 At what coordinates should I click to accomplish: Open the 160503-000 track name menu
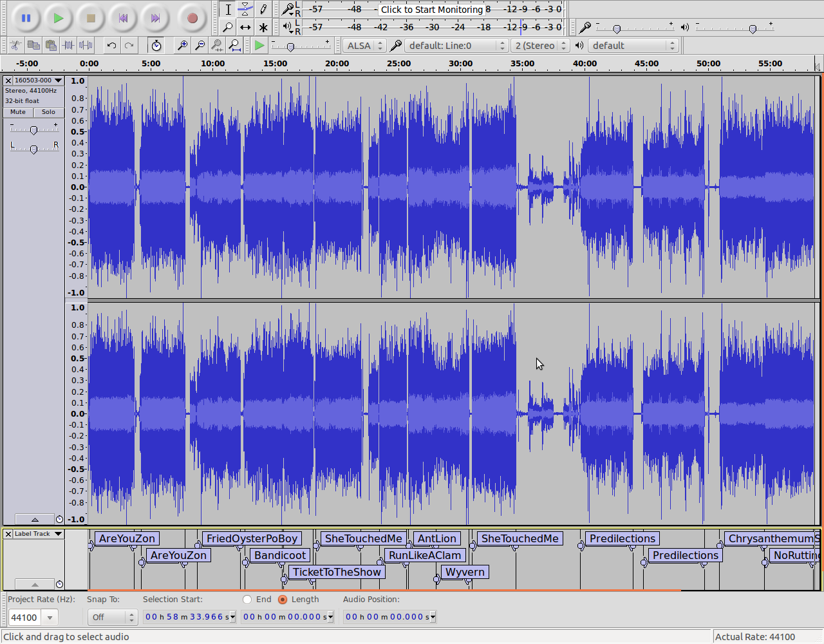[37, 80]
